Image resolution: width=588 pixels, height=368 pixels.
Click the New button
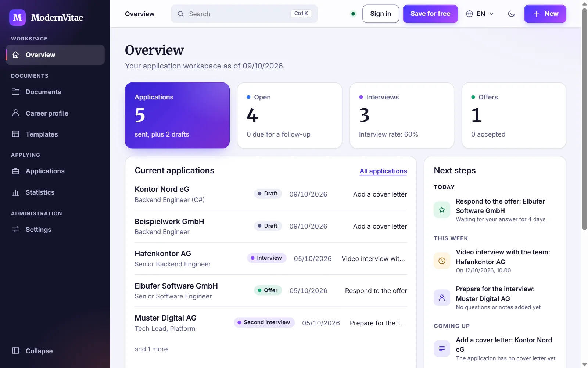545,14
